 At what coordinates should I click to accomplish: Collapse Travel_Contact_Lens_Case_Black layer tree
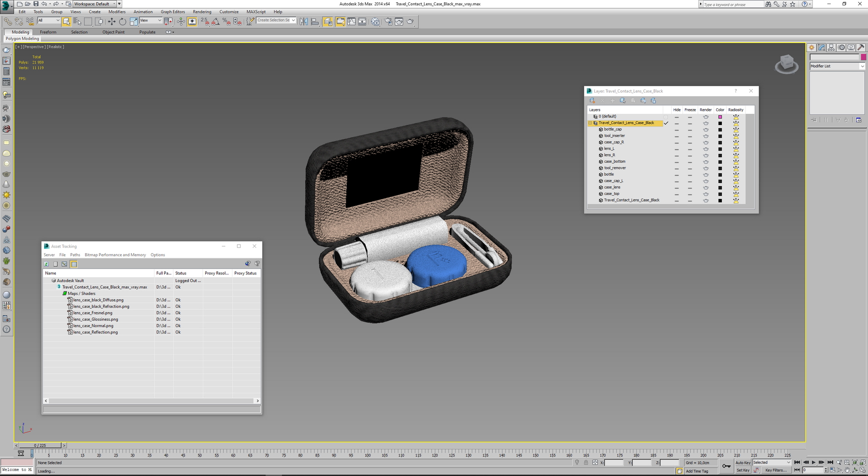click(x=590, y=123)
